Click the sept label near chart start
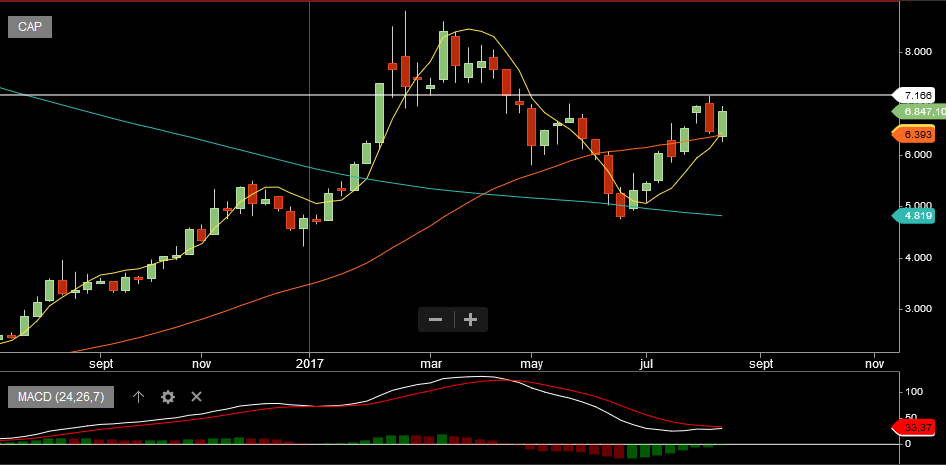946x465 pixels. tap(101, 364)
